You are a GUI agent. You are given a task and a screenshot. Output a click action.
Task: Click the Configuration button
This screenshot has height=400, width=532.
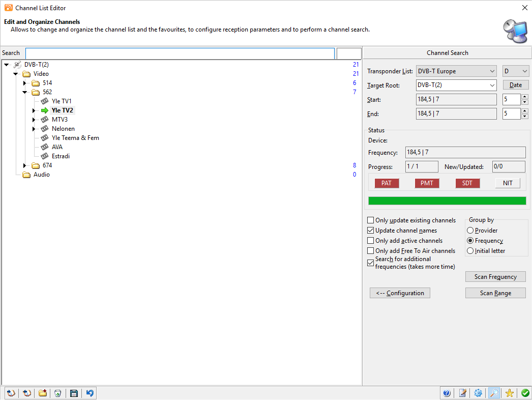pos(400,293)
